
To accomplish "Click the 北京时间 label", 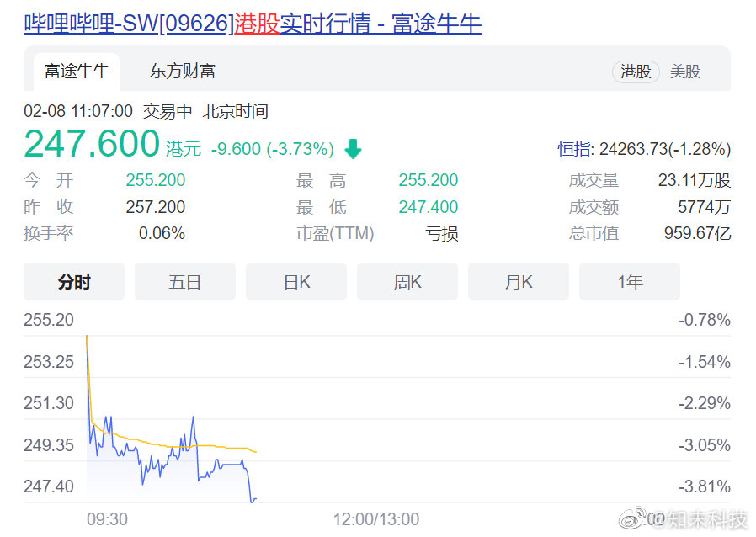I will click(x=235, y=111).
